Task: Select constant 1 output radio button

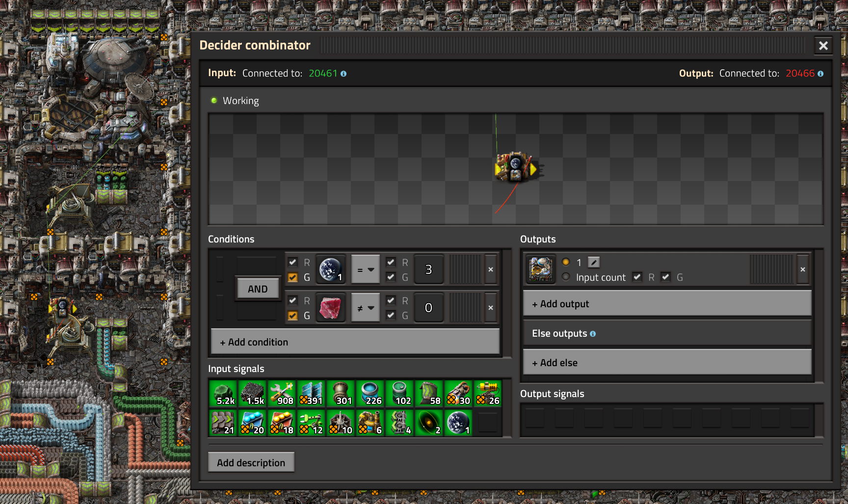Action: pyautogui.click(x=566, y=262)
